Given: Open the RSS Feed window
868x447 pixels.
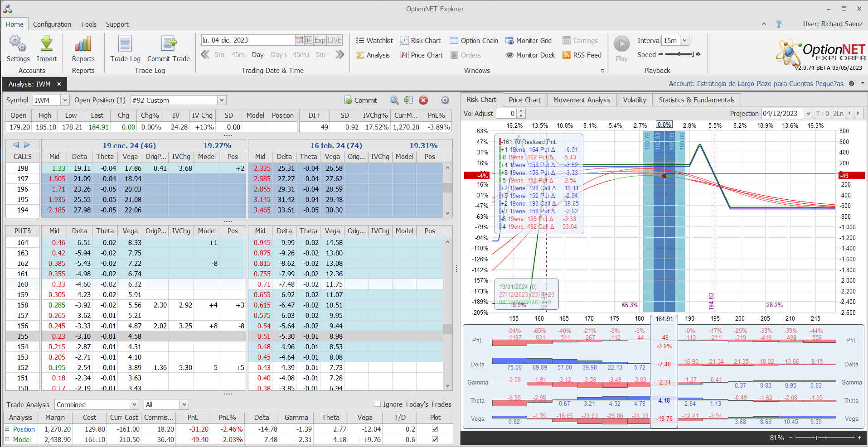Looking at the screenshot, I should click(x=582, y=55).
